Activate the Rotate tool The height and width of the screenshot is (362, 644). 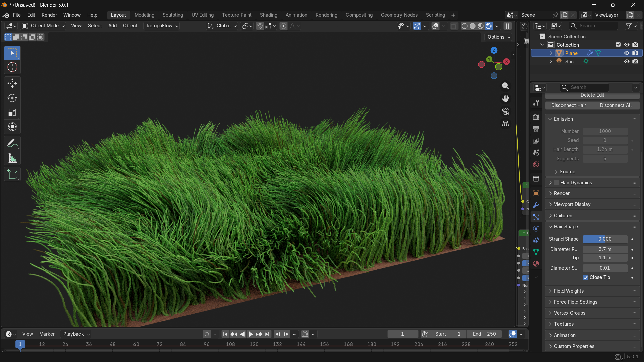(12, 98)
